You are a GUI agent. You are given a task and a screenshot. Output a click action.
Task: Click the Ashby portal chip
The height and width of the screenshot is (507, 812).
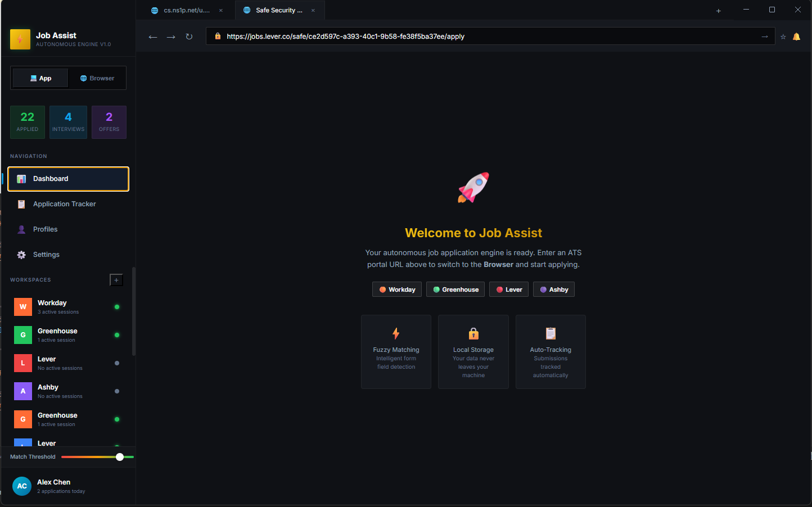click(554, 289)
